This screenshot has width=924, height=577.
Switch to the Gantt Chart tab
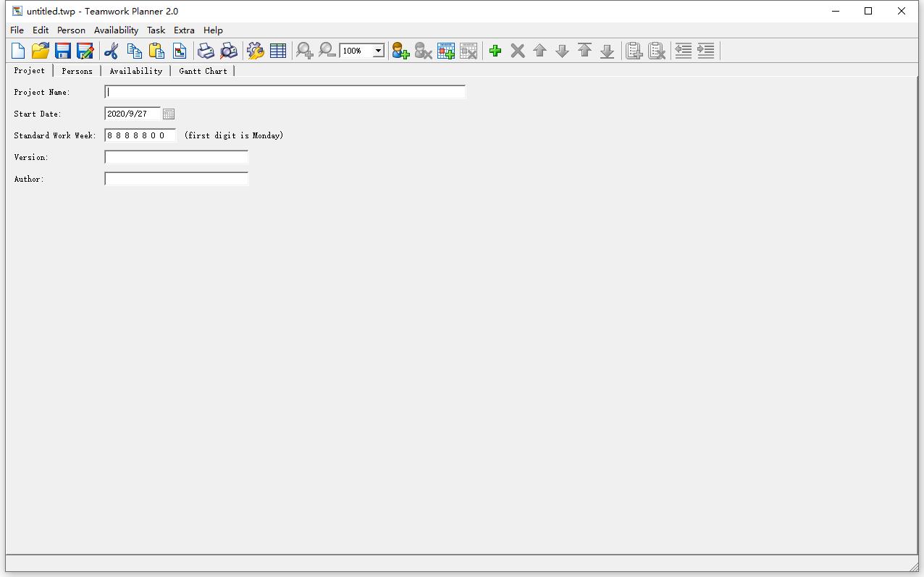coord(203,71)
